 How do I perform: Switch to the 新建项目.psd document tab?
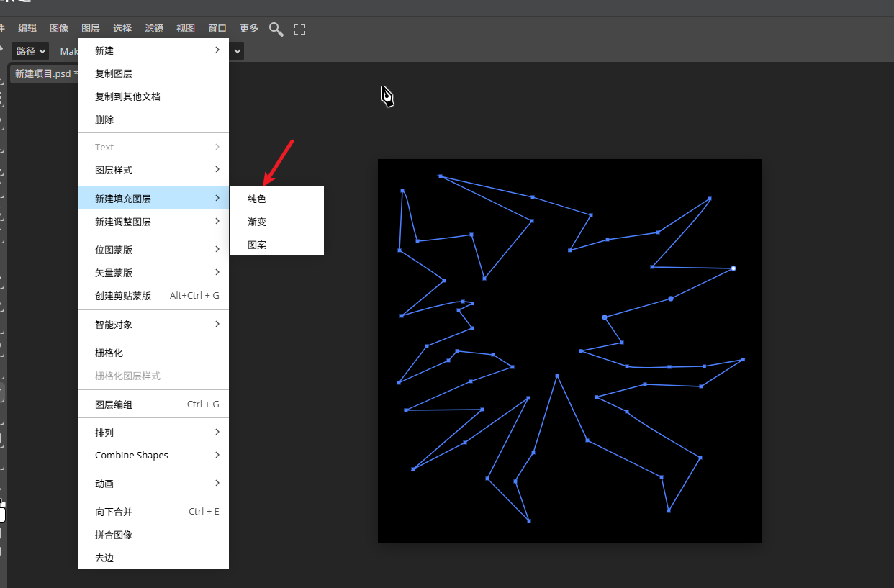(x=43, y=73)
